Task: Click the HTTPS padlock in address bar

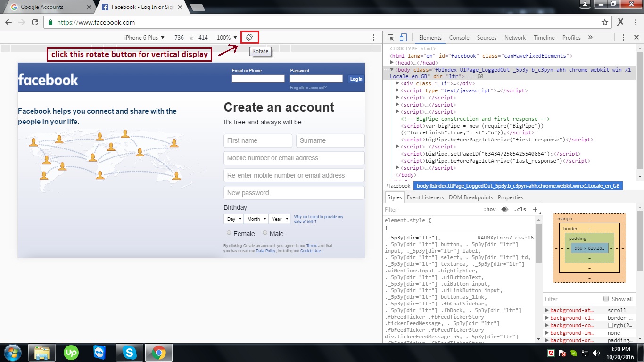Action: click(50, 22)
